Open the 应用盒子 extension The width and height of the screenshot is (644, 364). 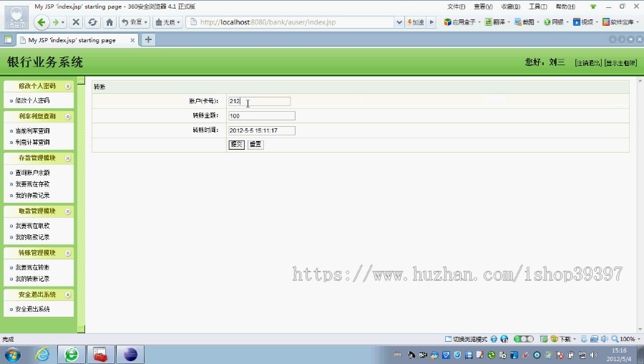tap(462, 22)
